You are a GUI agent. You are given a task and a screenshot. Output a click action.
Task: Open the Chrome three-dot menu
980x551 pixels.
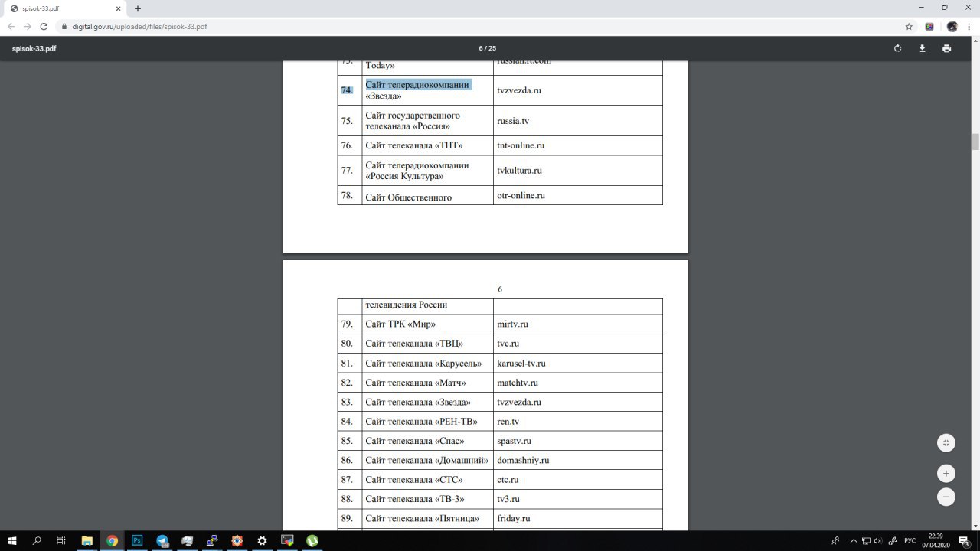(x=969, y=26)
